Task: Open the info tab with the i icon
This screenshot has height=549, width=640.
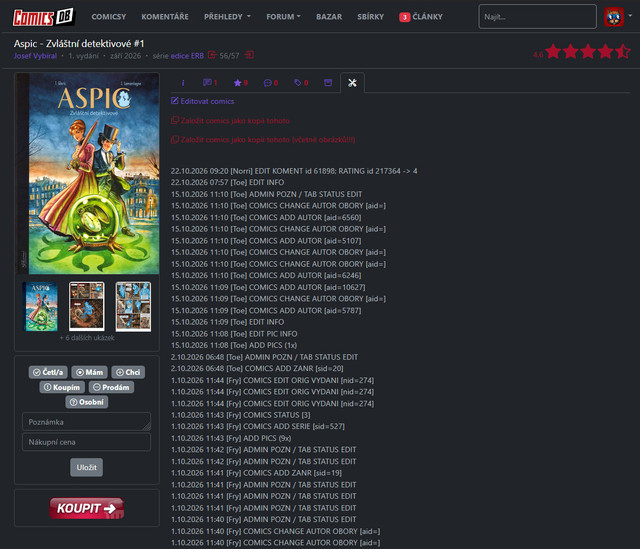Action: 183,83
